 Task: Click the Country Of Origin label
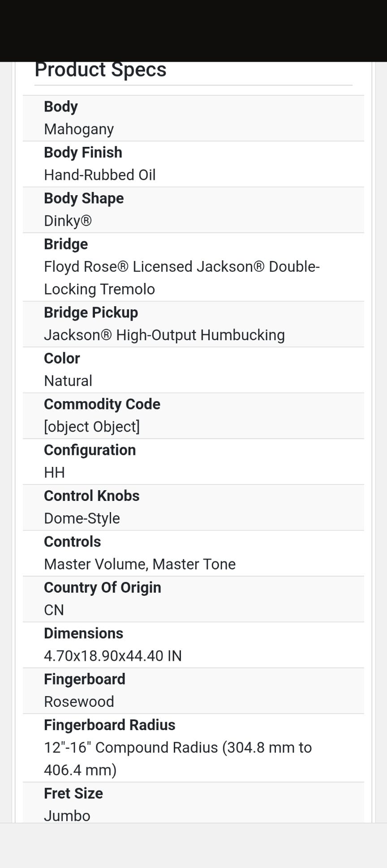tap(103, 588)
